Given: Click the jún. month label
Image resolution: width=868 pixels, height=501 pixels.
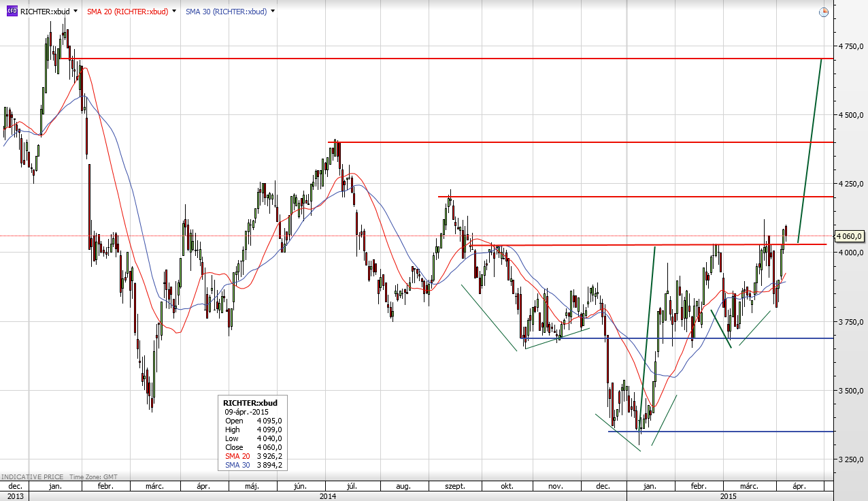Looking at the screenshot, I should coord(301,487).
